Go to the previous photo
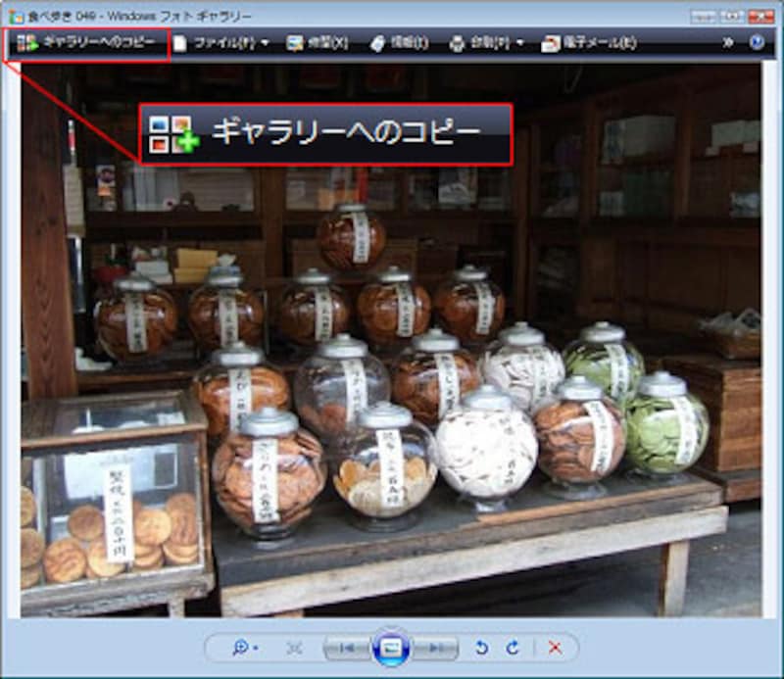 point(346,648)
